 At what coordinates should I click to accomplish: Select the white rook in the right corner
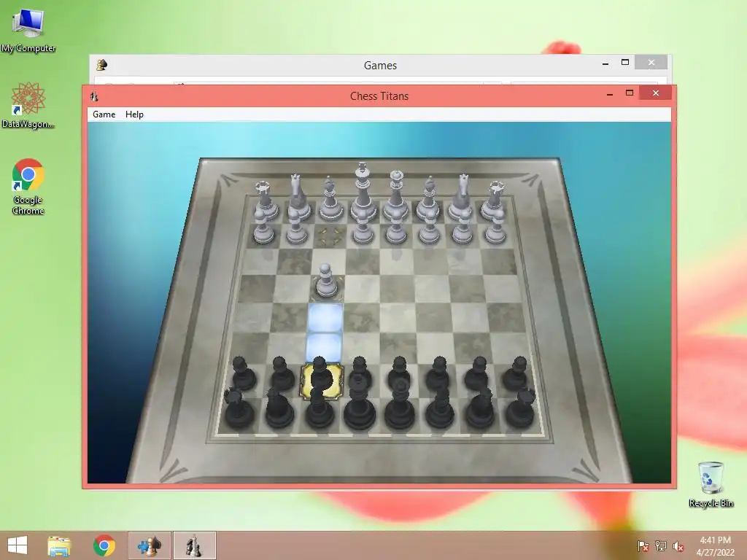pos(495,200)
